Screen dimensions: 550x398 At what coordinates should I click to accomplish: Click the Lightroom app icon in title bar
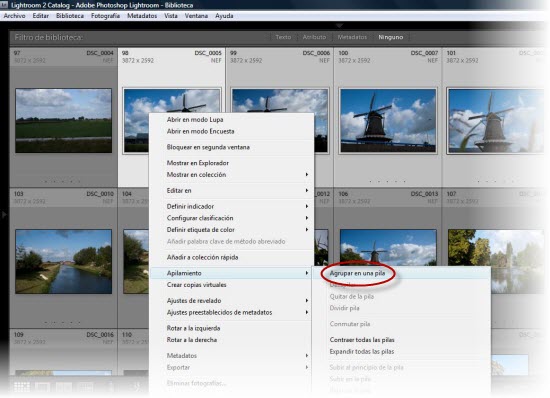[4, 5]
